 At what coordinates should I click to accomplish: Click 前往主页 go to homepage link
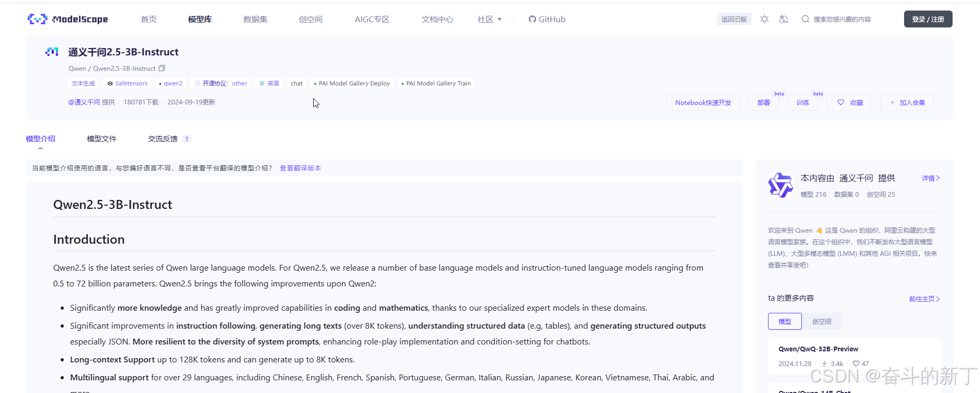[925, 299]
